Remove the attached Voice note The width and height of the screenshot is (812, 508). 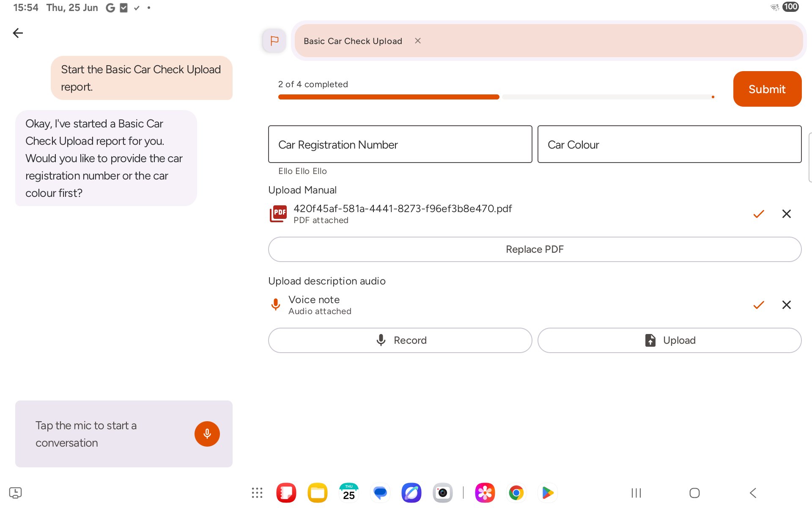click(x=787, y=305)
